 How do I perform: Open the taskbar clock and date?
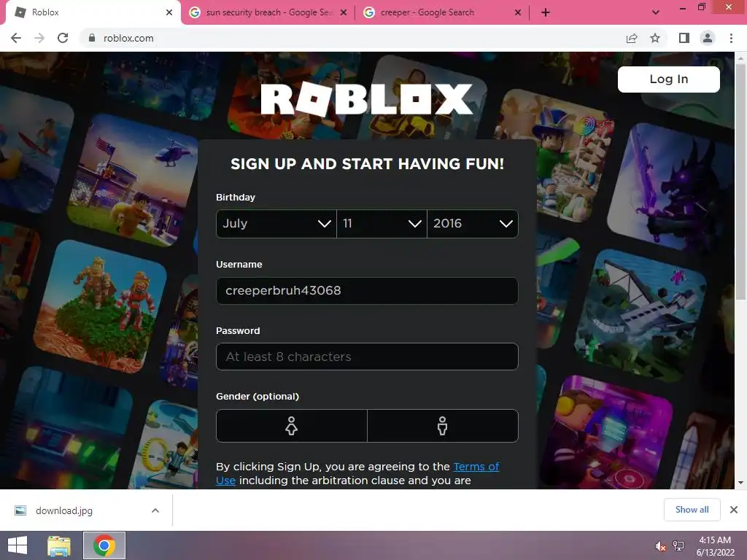tap(715, 546)
